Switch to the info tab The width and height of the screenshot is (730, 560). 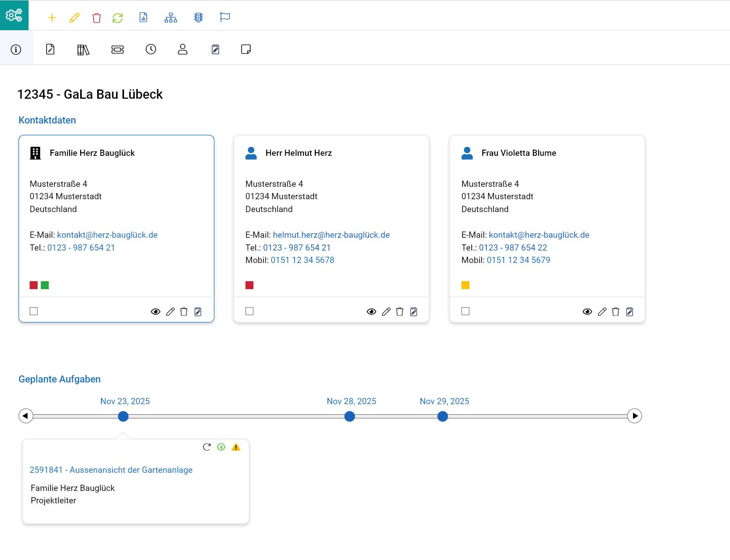16,49
